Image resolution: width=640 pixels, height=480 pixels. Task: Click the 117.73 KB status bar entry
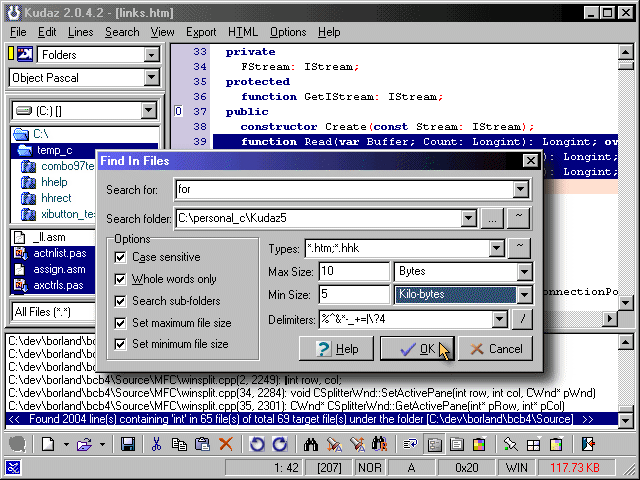(x=575, y=468)
